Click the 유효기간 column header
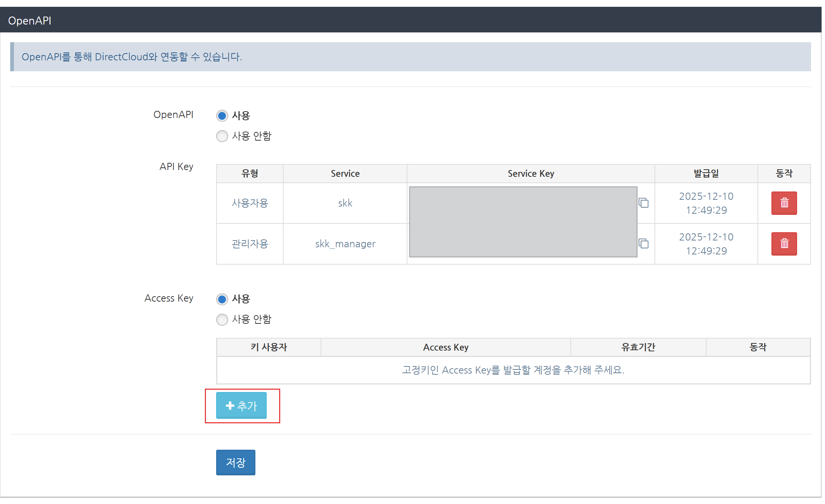825x504 pixels. tap(638, 347)
